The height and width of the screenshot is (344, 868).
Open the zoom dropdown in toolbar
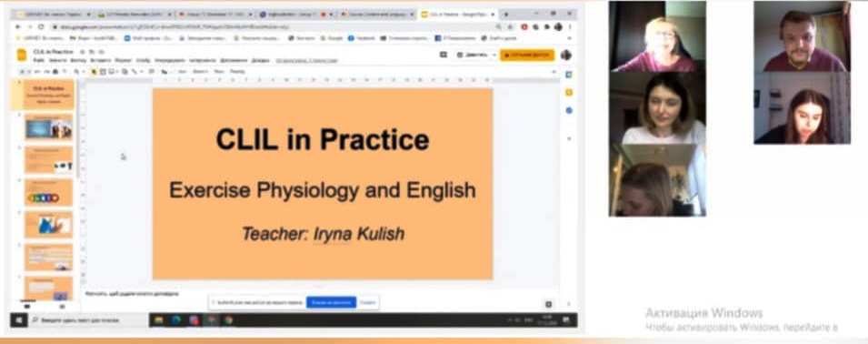coord(78,72)
